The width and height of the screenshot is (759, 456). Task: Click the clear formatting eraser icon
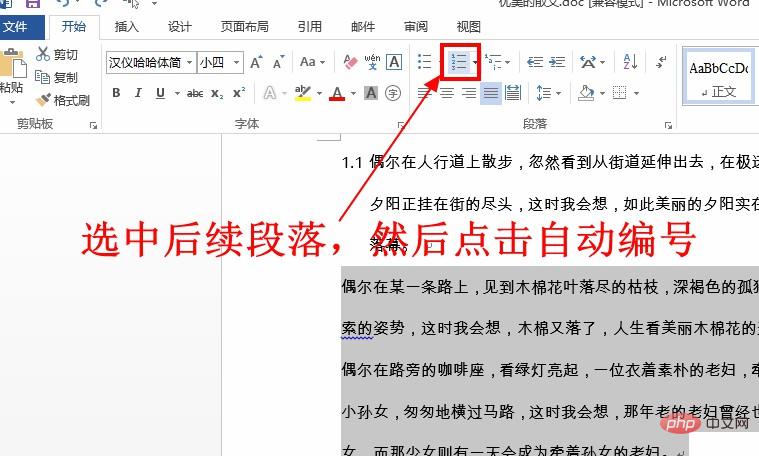tap(350, 62)
